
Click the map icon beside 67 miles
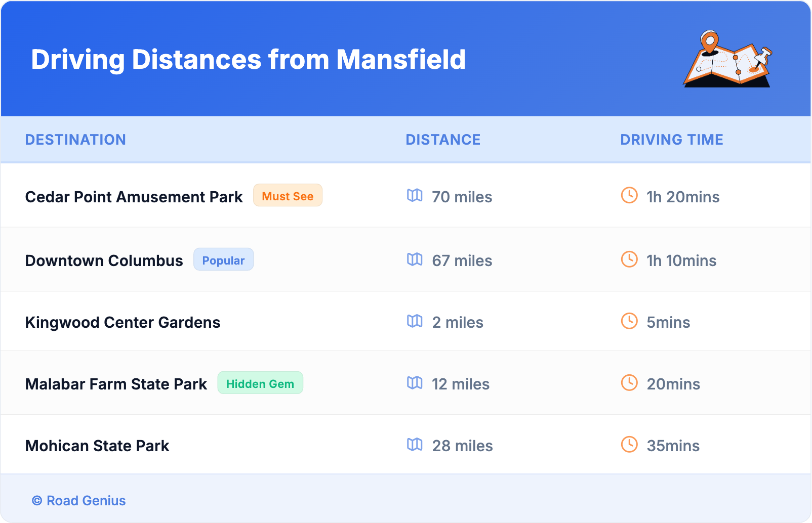tap(415, 259)
